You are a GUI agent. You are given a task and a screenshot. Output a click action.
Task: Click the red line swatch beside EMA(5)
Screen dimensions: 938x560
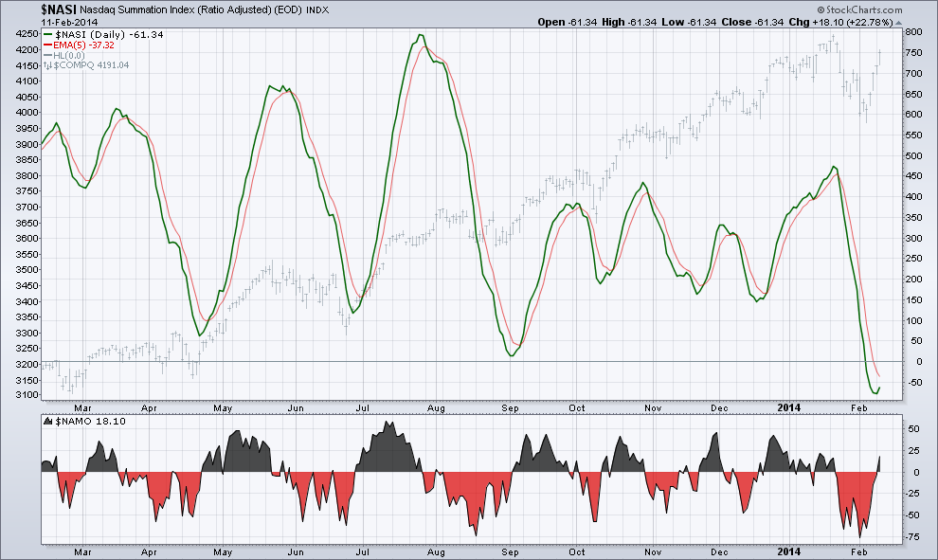click(x=48, y=45)
